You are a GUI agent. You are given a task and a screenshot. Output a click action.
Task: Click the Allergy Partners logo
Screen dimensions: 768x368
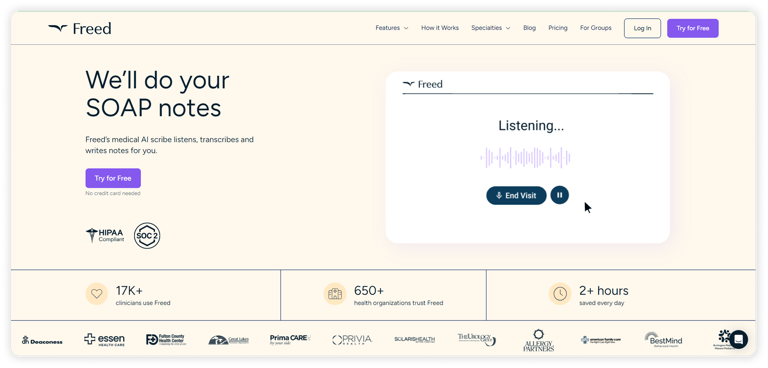[538, 340]
